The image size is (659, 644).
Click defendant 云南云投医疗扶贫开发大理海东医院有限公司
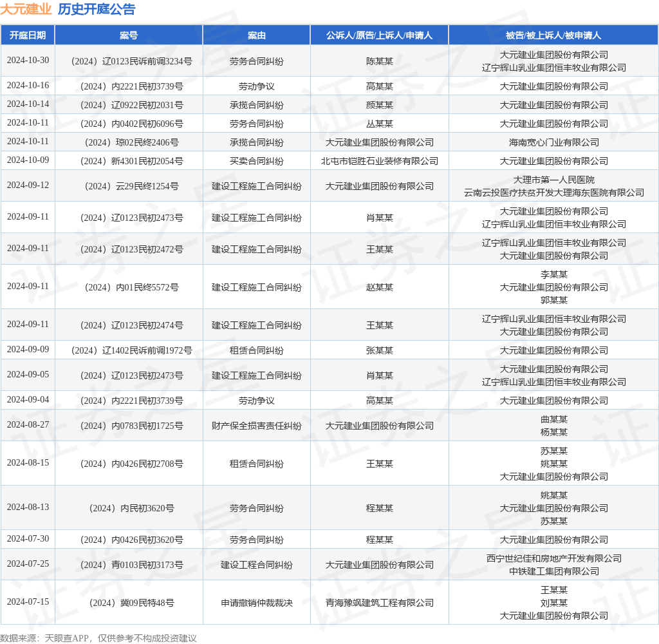(554, 193)
